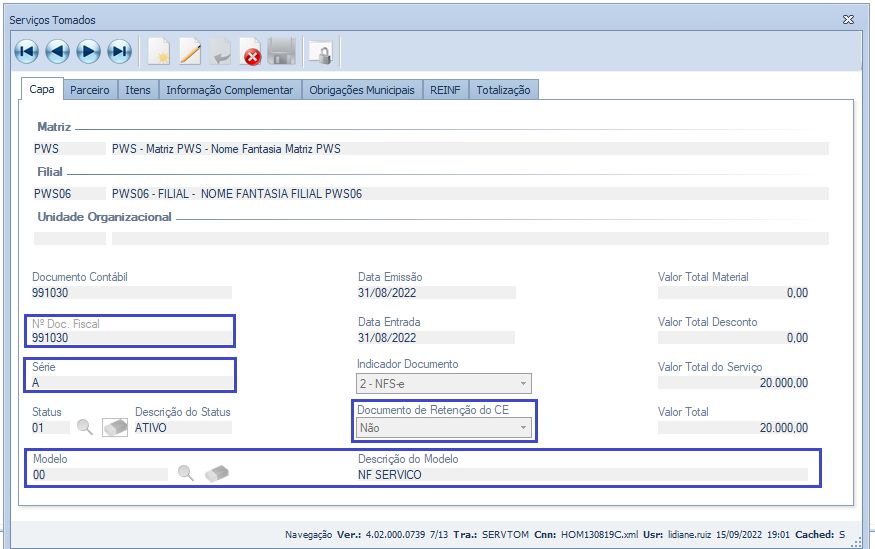This screenshot has height=549, width=875.
Task: Open the Modelo lookup magnifier
Action: pyautogui.click(x=186, y=474)
